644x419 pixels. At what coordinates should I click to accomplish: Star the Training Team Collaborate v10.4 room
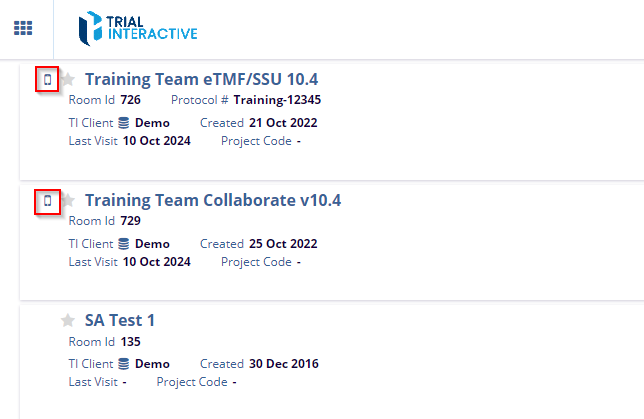pyautogui.click(x=68, y=201)
